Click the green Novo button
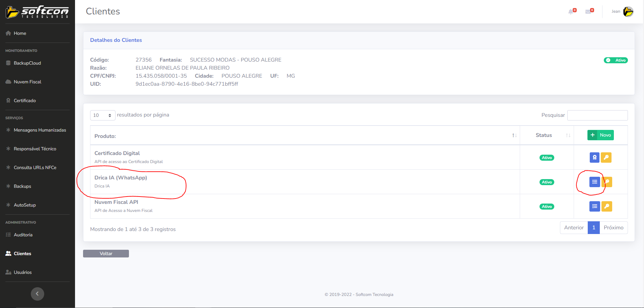 pyautogui.click(x=600, y=135)
